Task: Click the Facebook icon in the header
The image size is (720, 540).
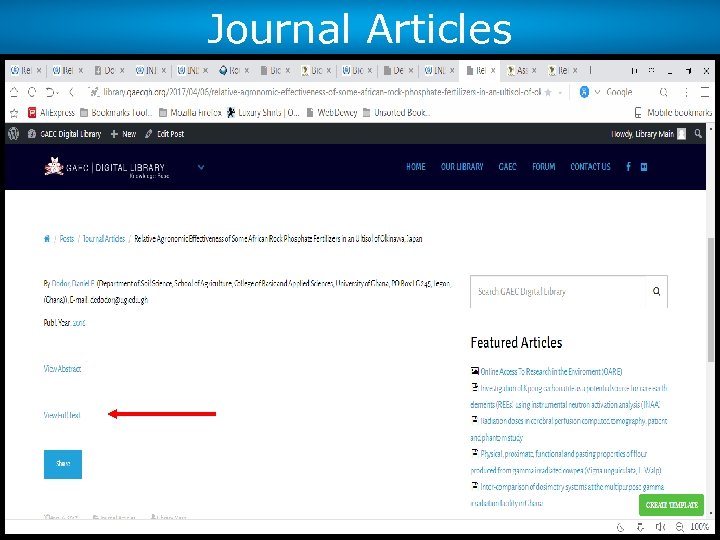Action: coord(628,167)
